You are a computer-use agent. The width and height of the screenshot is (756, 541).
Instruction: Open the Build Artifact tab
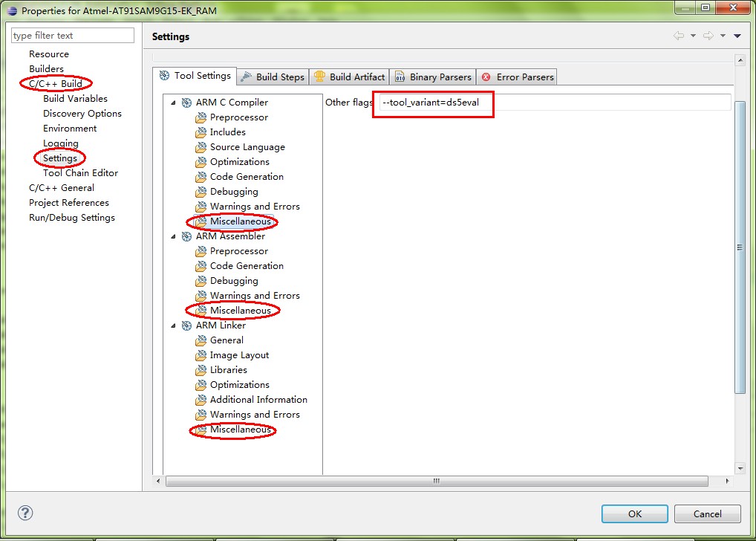349,77
